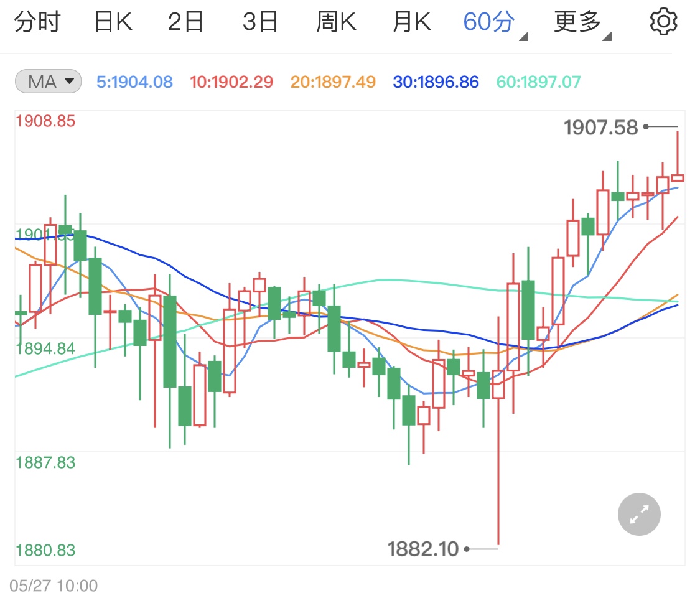Open the MA indicator dropdown
The width and height of the screenshot is (700, 593).
48,82
